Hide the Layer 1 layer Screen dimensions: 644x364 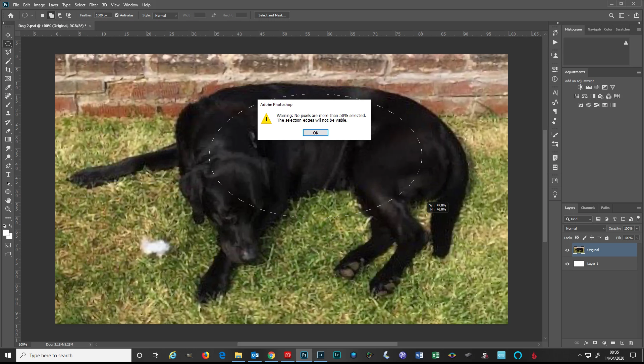(x=567, y=264)
